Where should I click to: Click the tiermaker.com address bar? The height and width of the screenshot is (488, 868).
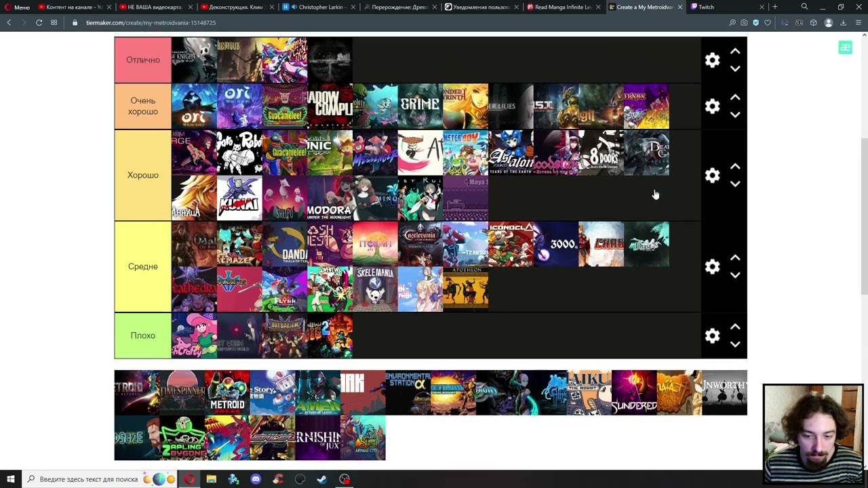[400, 22]
